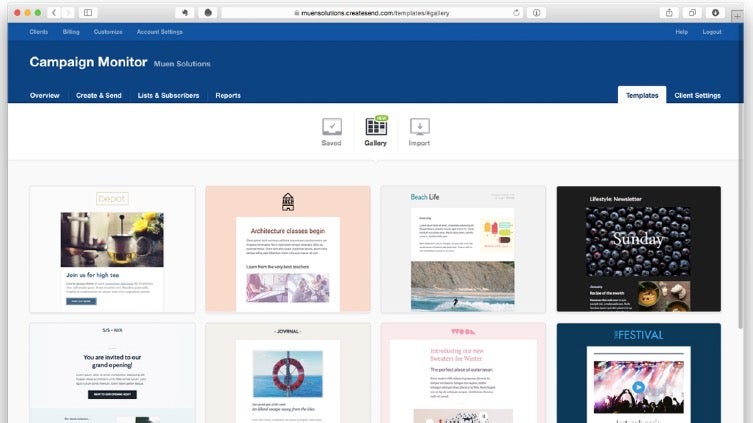Click the Evernote extension icon
This screenshot has width=753, height=423.
(184, 13)
